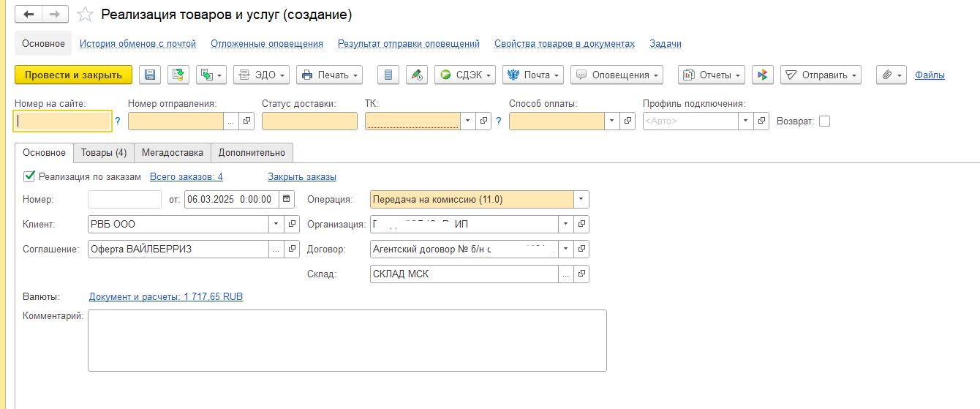Viewport: 980px width, 409px height.
Task: Expand the Способ оплаты dropdown arrow
Action: click(x=612, y=121)
